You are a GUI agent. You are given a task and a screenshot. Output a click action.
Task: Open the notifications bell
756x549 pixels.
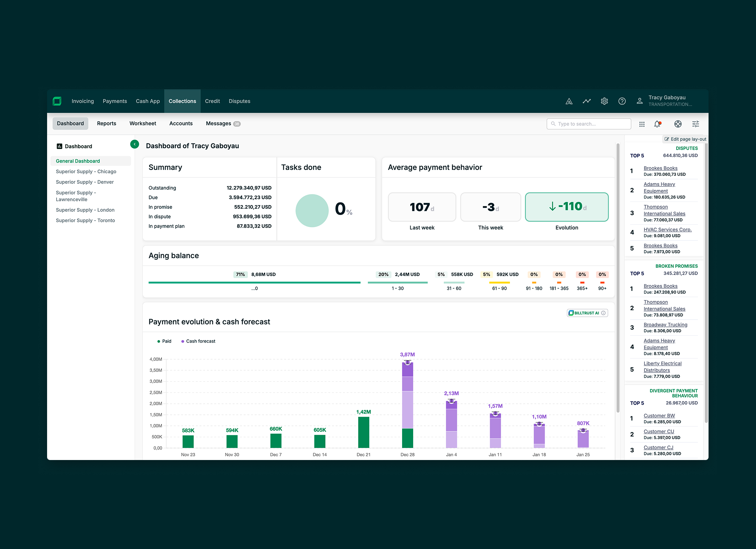point(657,124)
